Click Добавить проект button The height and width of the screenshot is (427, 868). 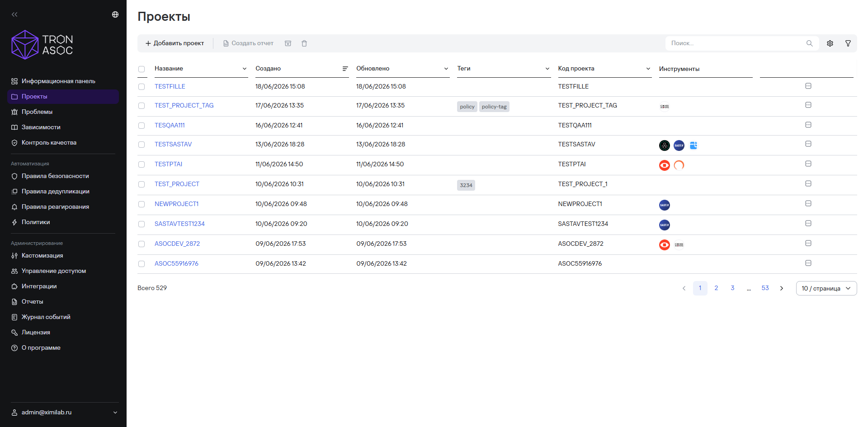click(175, 43)
